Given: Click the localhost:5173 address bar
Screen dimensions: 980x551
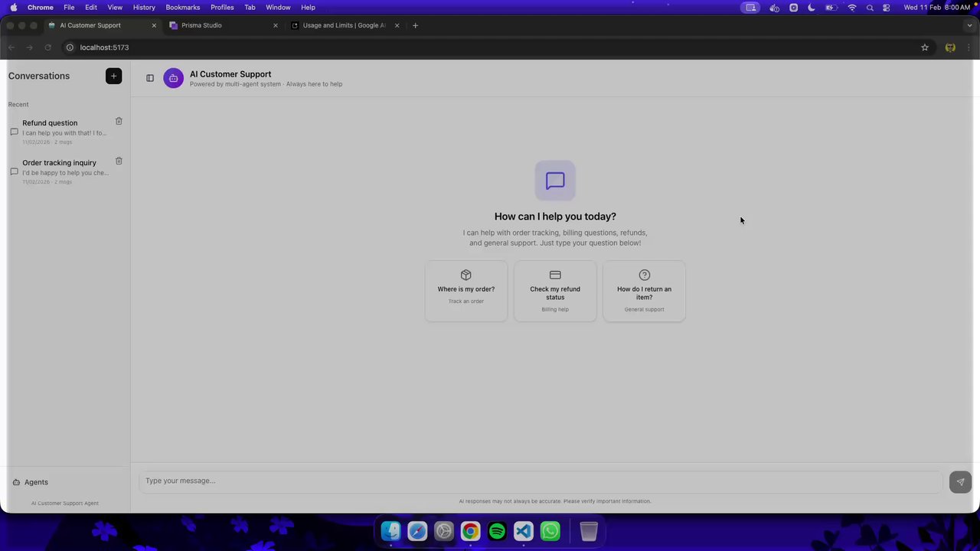Looking at the screenshot, I should click(x=104, y=47).
